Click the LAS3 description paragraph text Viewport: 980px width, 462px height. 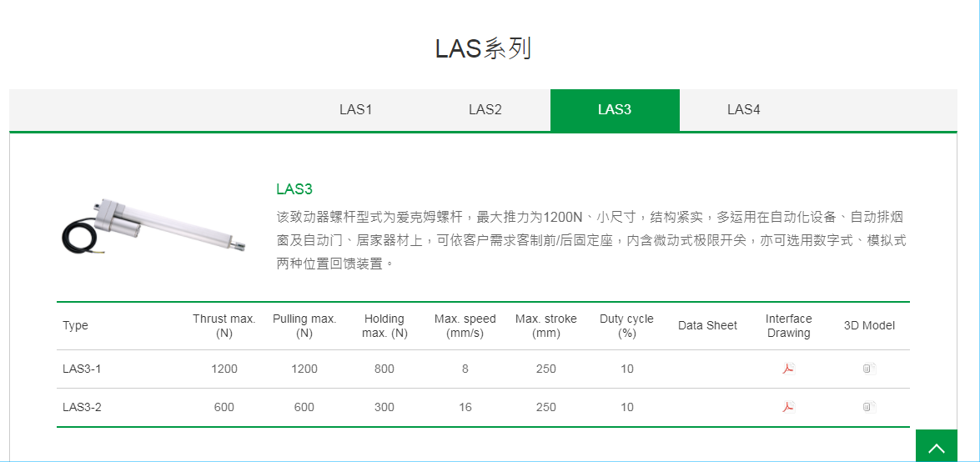pyautogui.click(x=591, y=241)
